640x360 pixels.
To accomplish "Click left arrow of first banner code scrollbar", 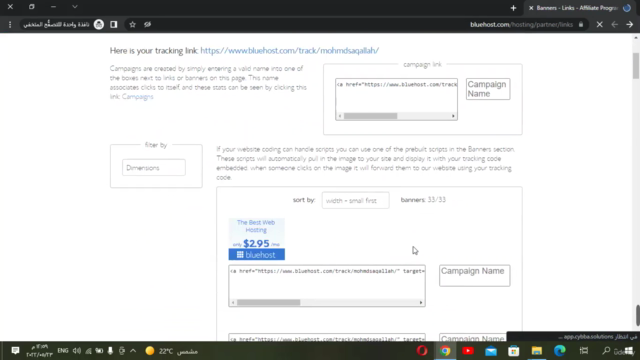I will point(233,303).
